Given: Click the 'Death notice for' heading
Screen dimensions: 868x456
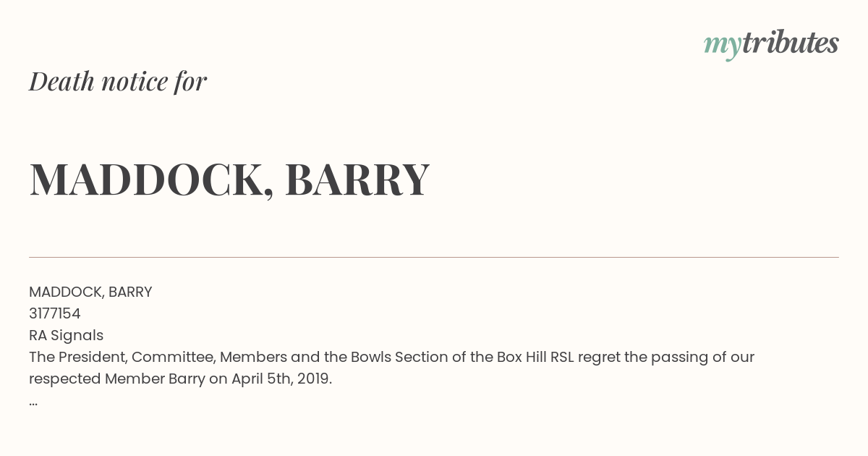Looking at the screenshot, I should coord(118,82).
